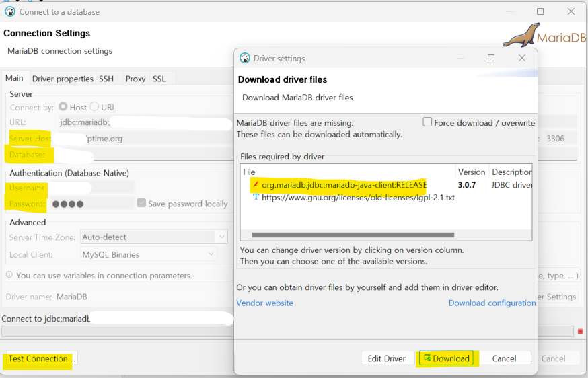Maximize the Connect to a database window

[540, 11]
